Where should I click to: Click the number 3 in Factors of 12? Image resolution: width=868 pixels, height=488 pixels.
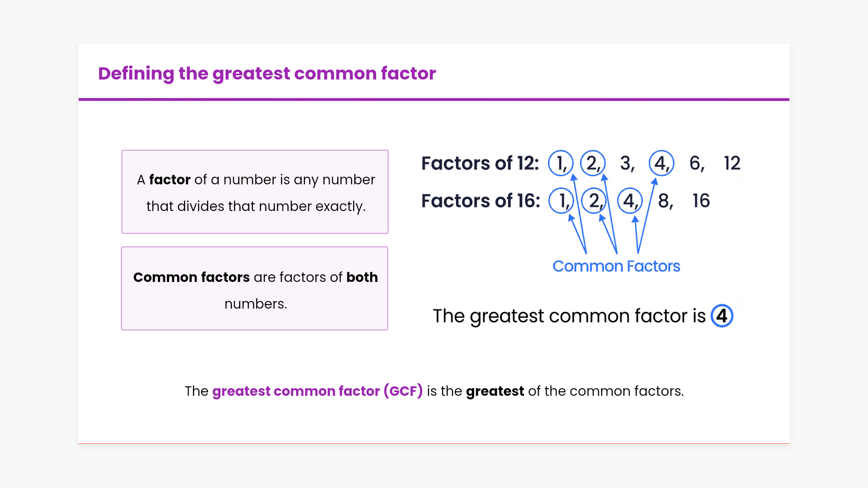626,163
